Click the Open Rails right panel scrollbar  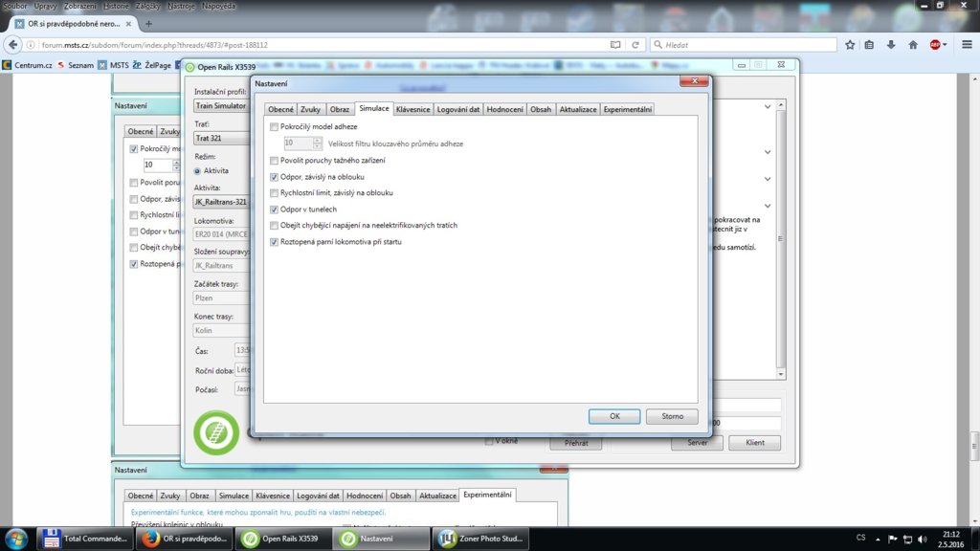pyautogui.click(x=780, y=238)
